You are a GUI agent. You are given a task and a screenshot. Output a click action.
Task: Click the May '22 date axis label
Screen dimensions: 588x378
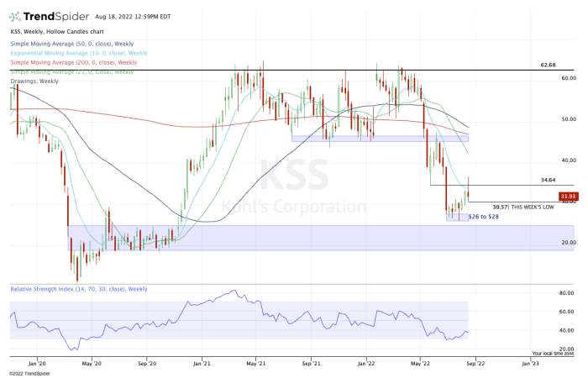click(x=421, y=364)
